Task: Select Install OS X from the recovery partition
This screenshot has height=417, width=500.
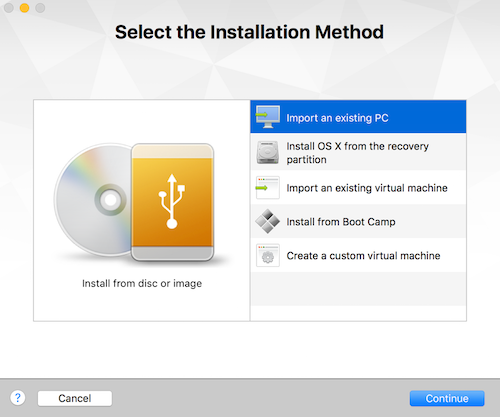Action: coord(358,152)
